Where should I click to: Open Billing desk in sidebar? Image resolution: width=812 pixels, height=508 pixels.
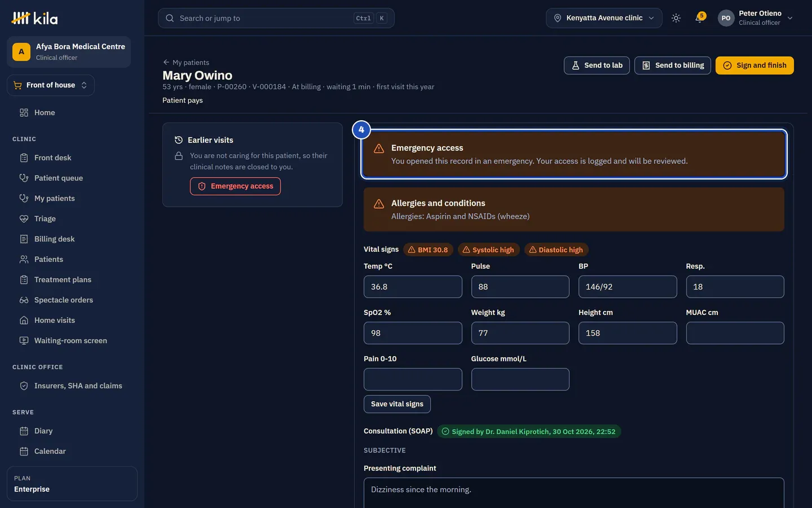pyautogui.click(x=72, y=239)
